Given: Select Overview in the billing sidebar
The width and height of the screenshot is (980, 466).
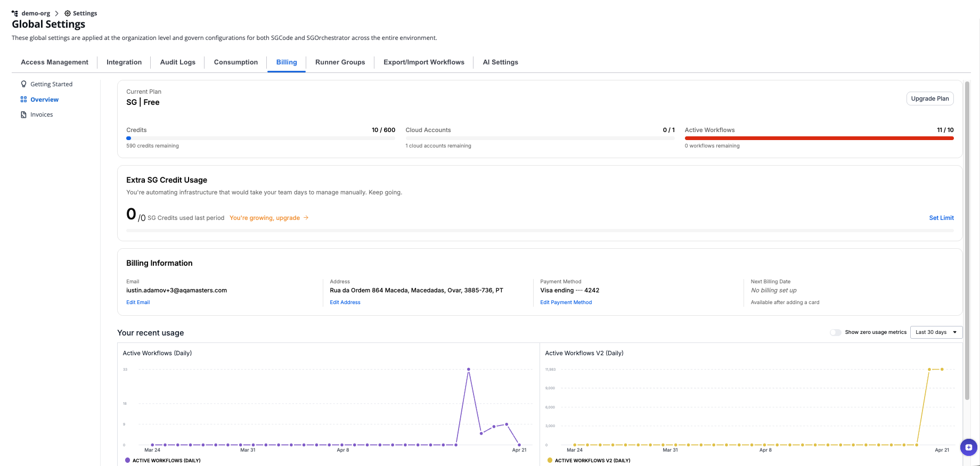Looking at the screenshot, I should 45,100.
